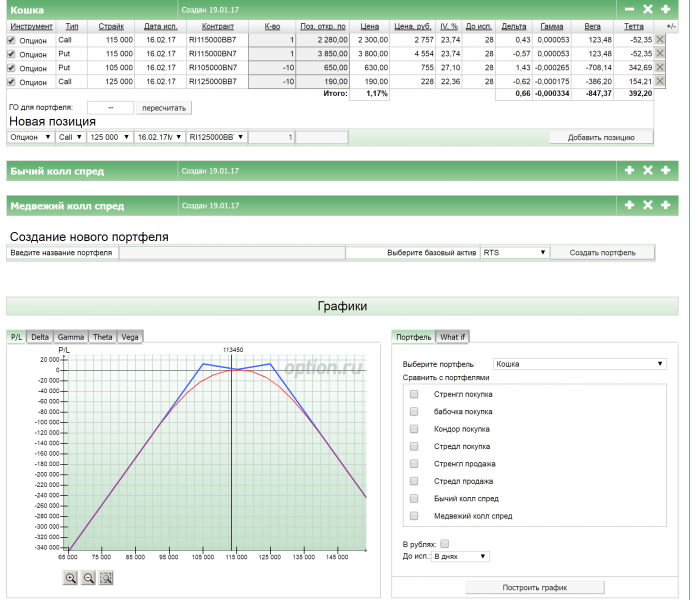Screen dimensions: 698x600
Task: Switch to the Gamma chart tab
Action: click(x=70, y=337)
